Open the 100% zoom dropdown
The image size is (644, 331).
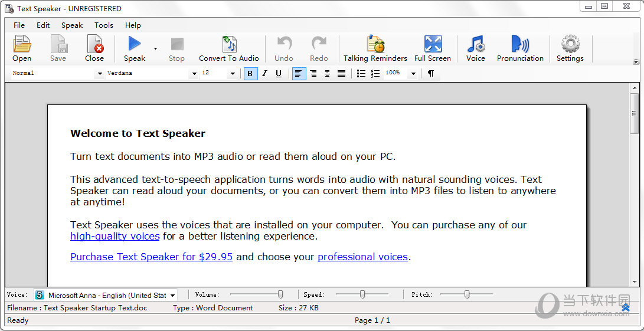coord(414,74)
